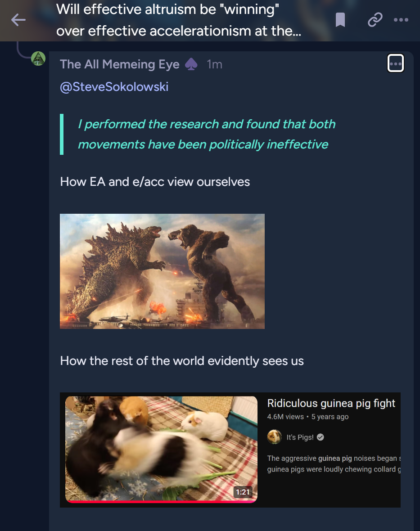Image resolution: width=420 pixels, height=531 pixels.
Task: Open comment options three-dot button
Action: tap(395, 63)
